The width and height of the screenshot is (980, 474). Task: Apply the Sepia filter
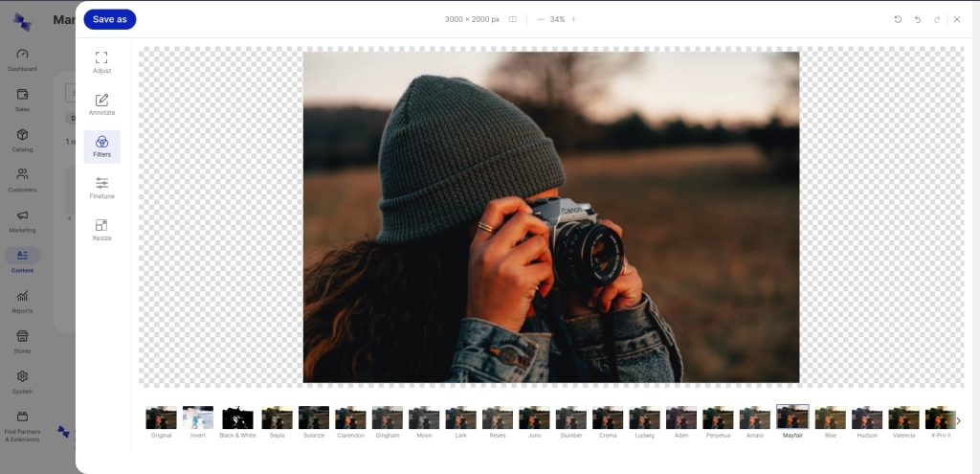277,418
